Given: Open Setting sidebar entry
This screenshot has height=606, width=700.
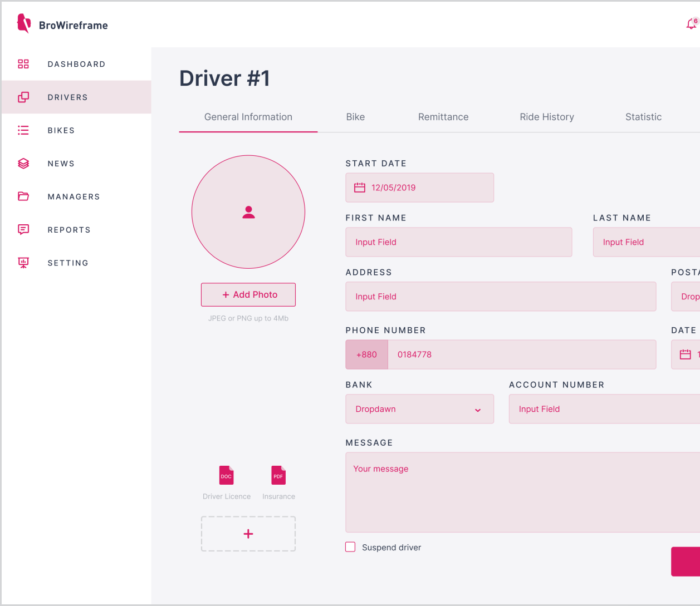Looking at the screenshot, I should pos(76,263).
